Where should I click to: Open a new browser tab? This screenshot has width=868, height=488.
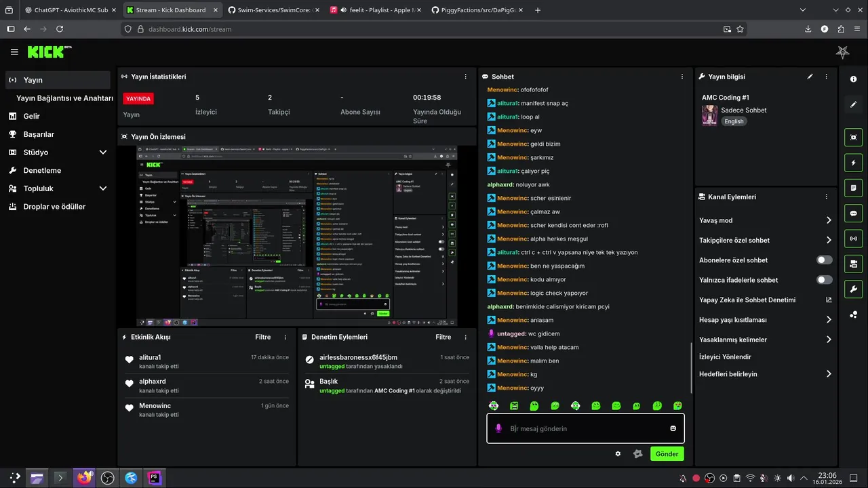[538, 10]
